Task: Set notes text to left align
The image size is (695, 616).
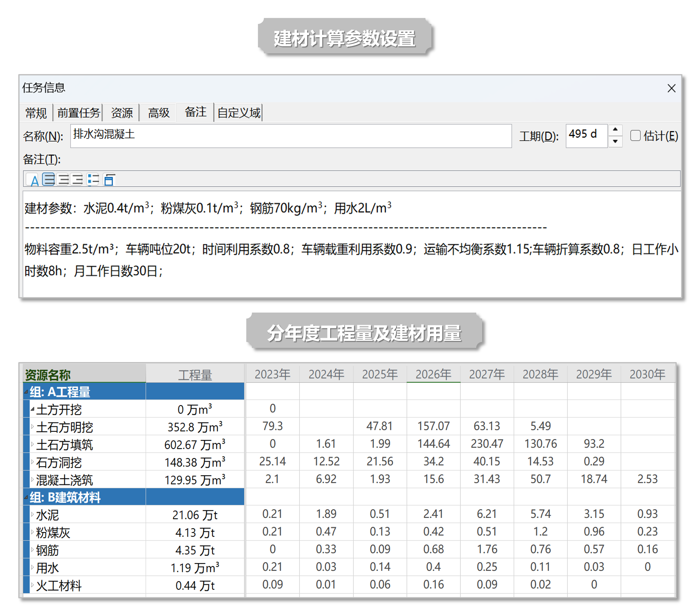Action: (49, 179)
